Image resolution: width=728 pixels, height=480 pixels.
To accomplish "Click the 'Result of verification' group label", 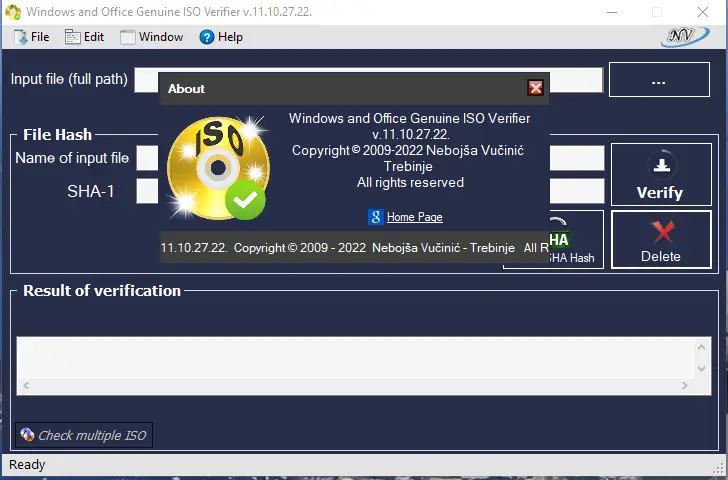I will point(102,291).
